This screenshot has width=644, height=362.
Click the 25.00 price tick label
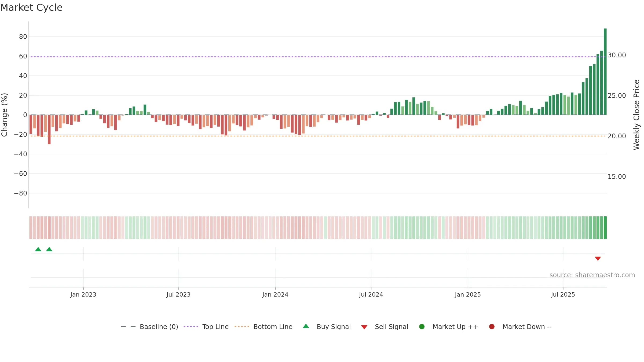617,96
